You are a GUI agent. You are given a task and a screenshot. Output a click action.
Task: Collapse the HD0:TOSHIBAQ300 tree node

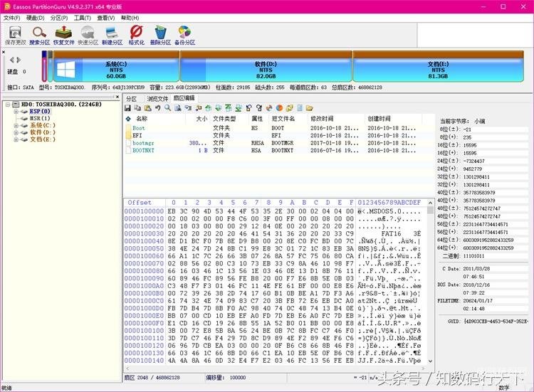click(x=8, y=105)
